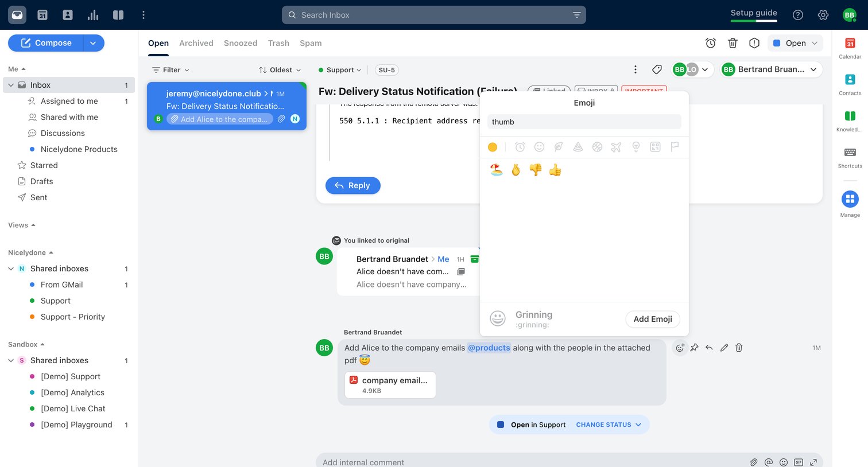Image resolution: width=868 pixels, height=467 pixels.
Task: Expand the comment editor to full size
Action: click(x=813, y=462)
